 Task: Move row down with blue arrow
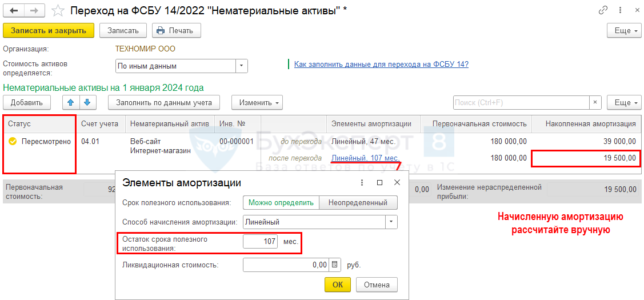pos(87,103)
